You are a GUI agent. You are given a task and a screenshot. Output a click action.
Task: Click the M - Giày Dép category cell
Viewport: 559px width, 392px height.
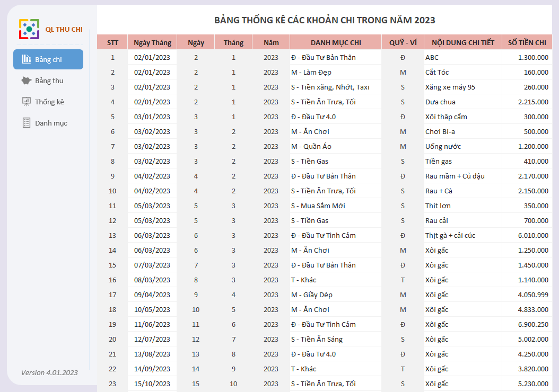tap(336, 295)
